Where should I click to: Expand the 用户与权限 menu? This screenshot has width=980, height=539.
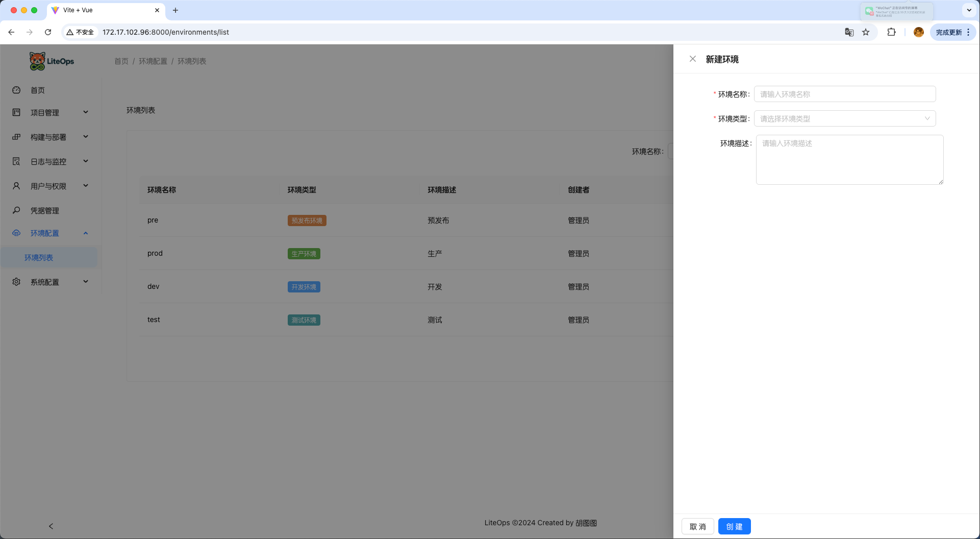coord(51,186)
